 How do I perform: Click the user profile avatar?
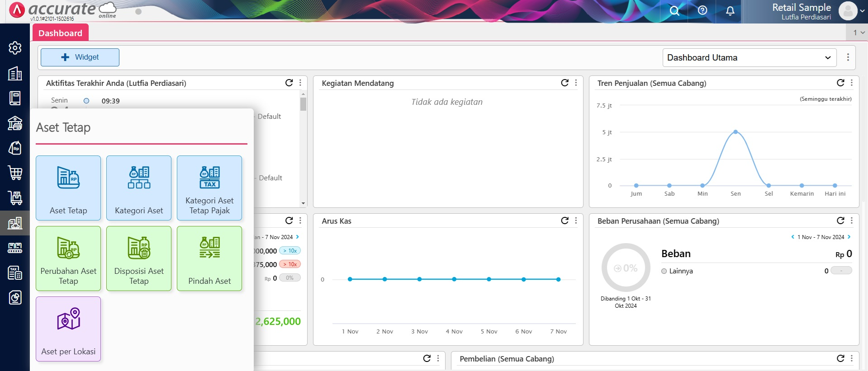pos(848,11)
